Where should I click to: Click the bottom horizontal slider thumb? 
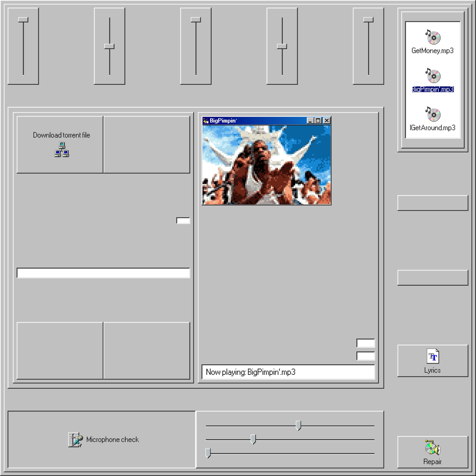pos(208,453)
